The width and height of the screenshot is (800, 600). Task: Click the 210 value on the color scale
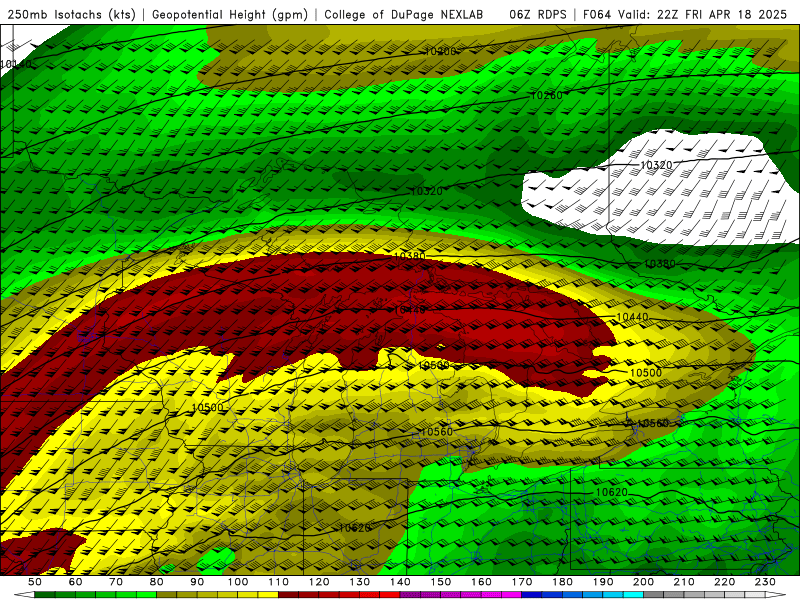click(684, 582)
